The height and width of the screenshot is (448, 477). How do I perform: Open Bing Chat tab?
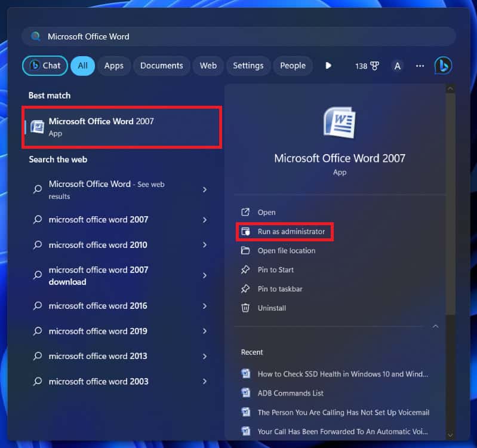[x=45, y=66]
